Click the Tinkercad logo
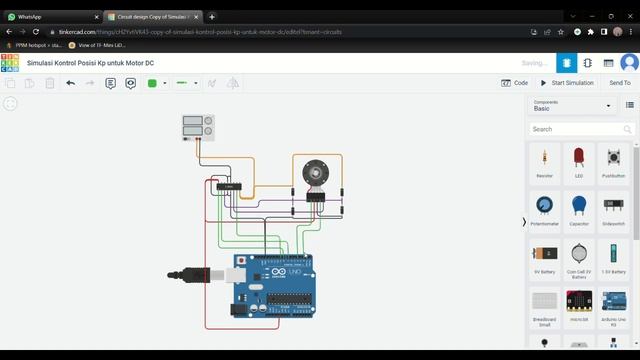The width and height of the screenshot is (640, 360). coord(10,63)
